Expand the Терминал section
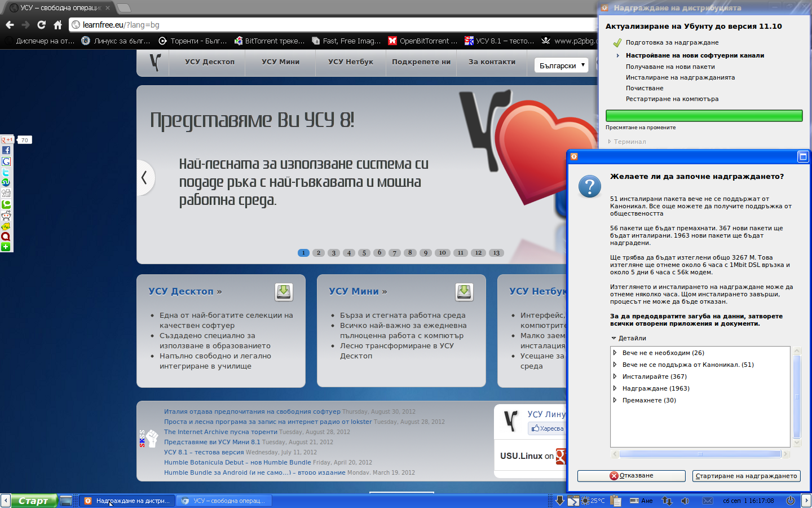 click(627, 142)
